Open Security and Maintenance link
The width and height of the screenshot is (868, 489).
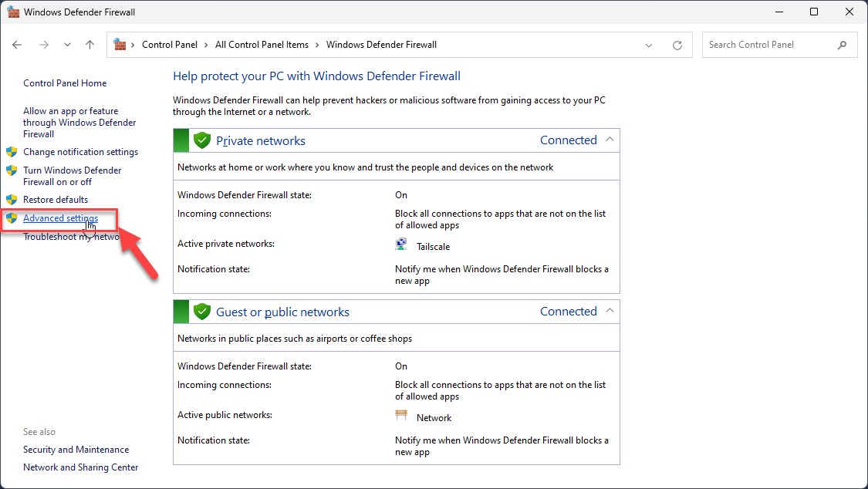(76, 450)
